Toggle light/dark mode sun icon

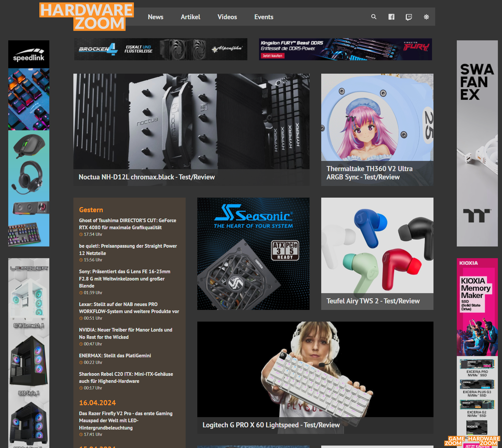point(426,17)
